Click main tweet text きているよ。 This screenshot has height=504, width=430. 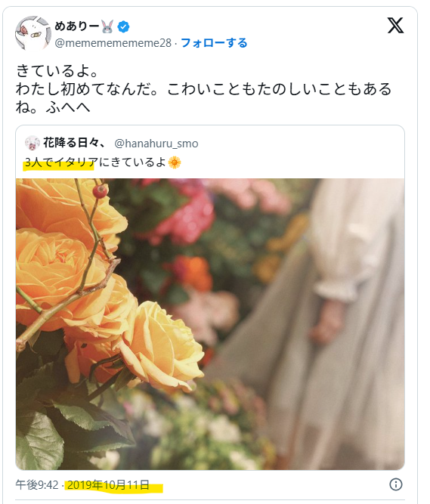click(57, 71)
